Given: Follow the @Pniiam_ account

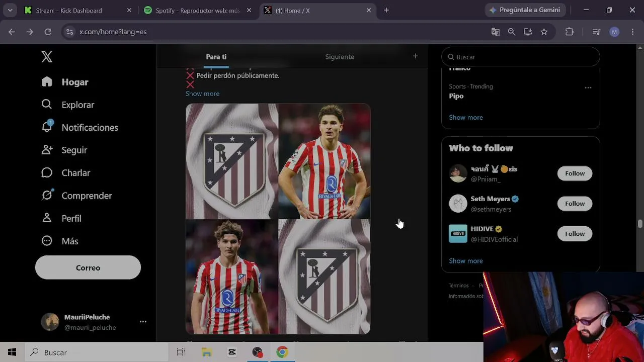Looking at the screenshot, I should 575,173.
